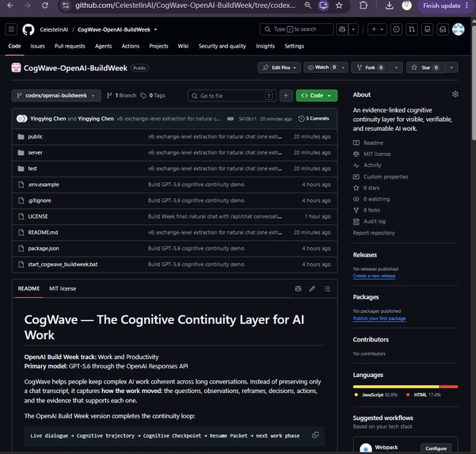Open repository name switcher caret

(155, 29)
